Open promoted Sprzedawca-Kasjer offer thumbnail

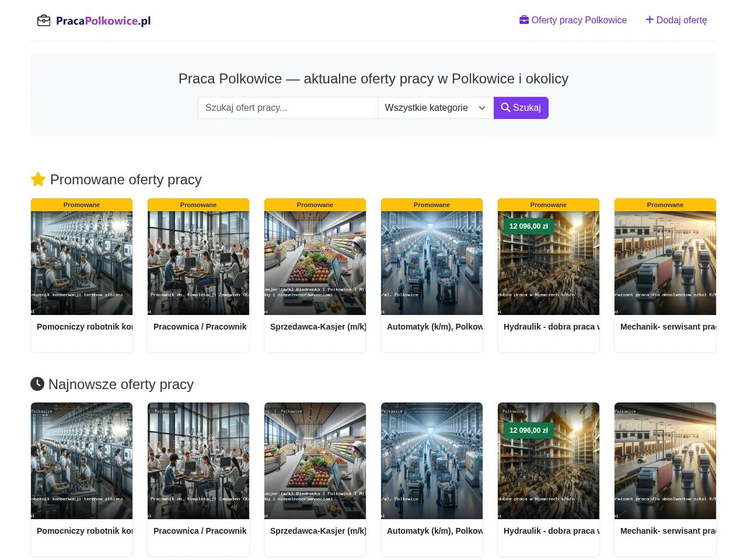[x=315, y=263]
